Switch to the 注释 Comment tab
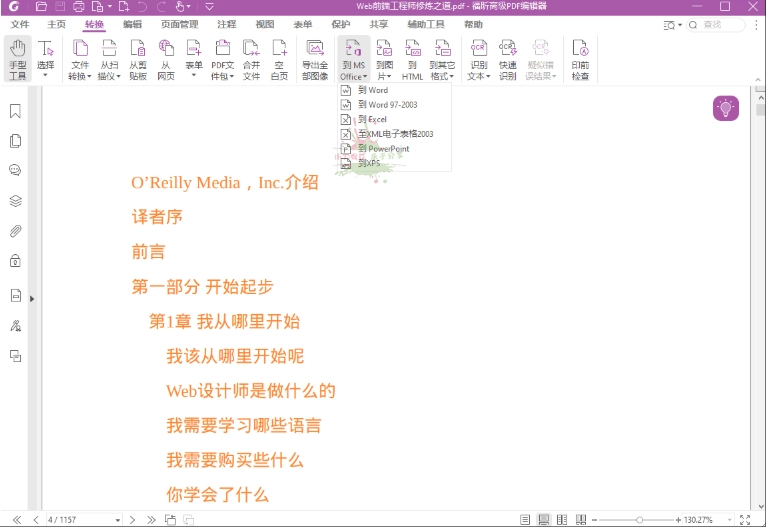Image resolution: width=766 pixels, height=527 pixels. (227, 24)
